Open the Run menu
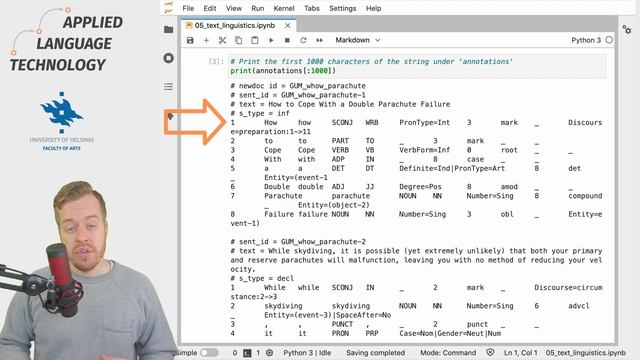 click(258, 8)
